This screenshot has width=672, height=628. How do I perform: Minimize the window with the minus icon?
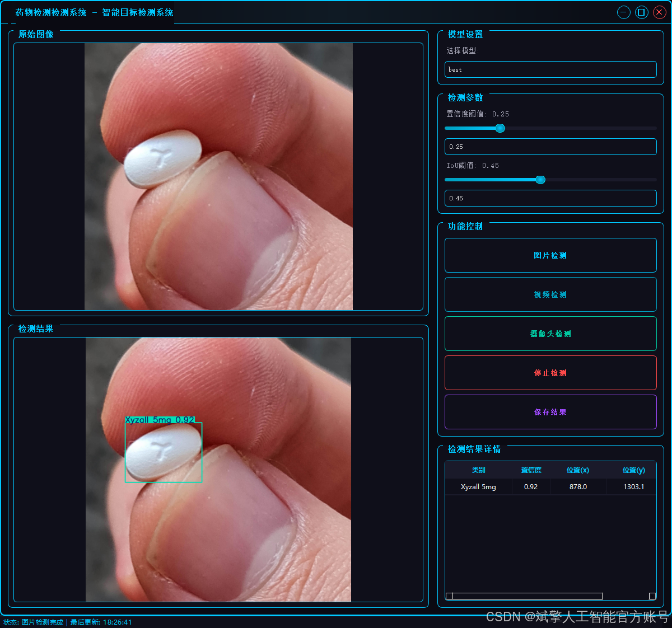[624, 12]
